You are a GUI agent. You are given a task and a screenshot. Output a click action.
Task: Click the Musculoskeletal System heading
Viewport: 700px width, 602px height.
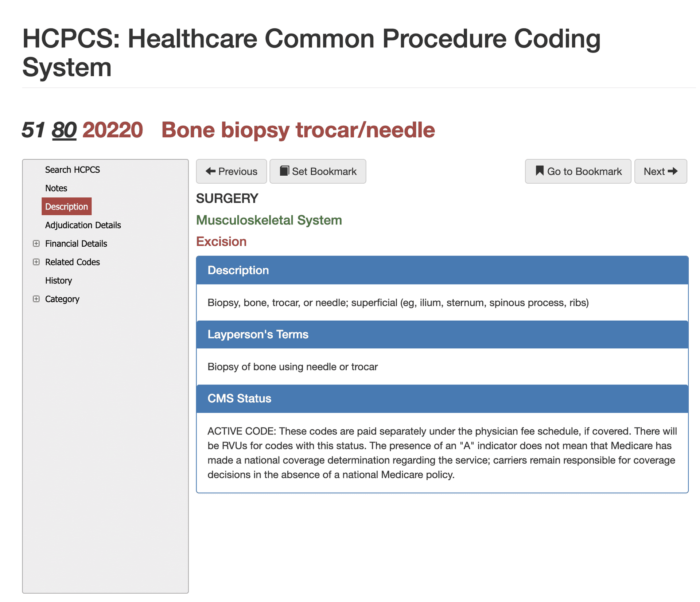pos(269,220)
